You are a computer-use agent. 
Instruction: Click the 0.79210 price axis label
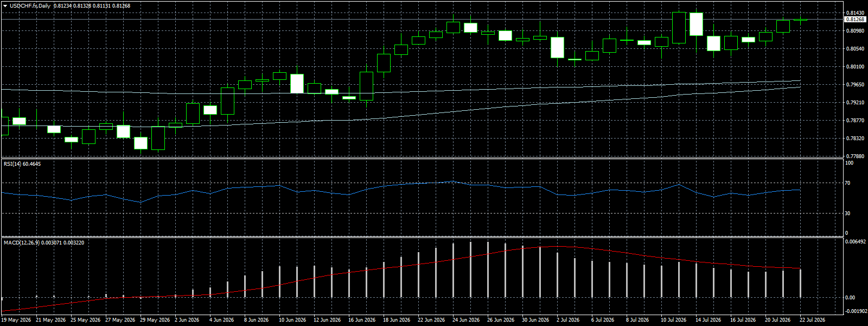tap(856, 103)
